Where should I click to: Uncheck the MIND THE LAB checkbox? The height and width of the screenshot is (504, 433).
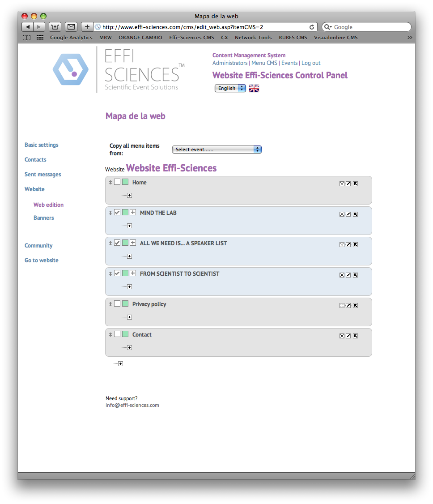coord(117,213)
